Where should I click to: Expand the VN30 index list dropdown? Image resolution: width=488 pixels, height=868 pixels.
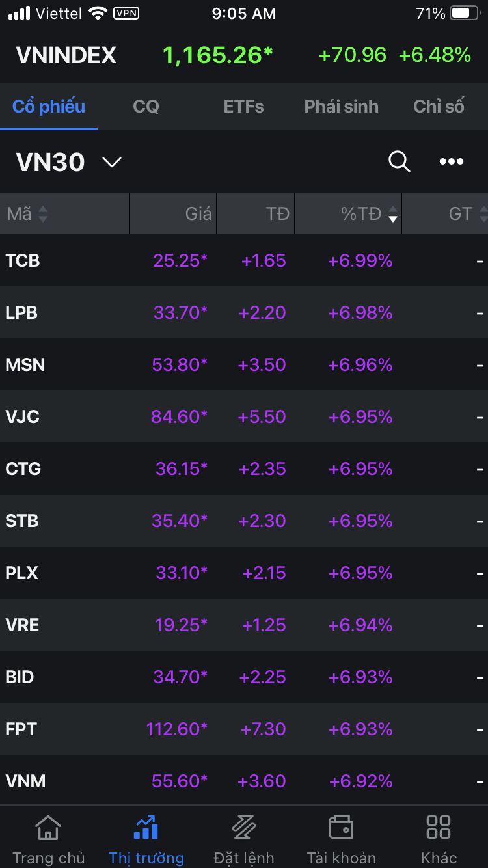[x=112, y=162]
